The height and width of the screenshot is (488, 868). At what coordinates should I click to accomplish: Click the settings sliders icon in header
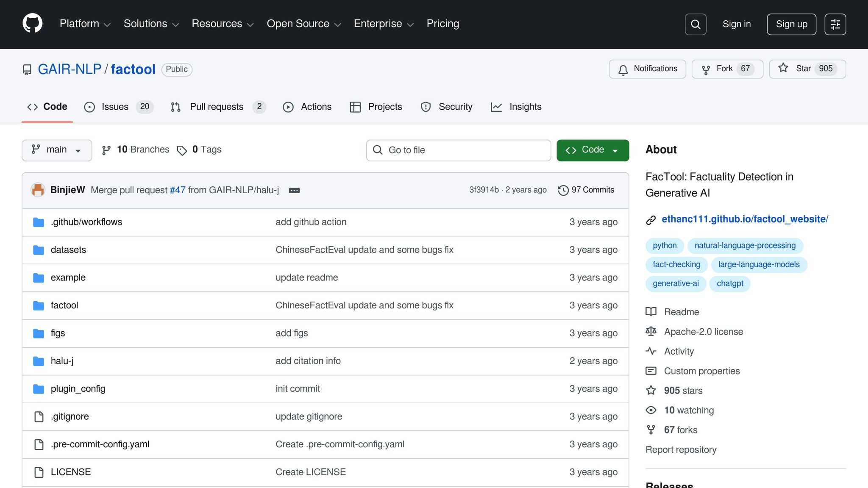tap(835, 24)
